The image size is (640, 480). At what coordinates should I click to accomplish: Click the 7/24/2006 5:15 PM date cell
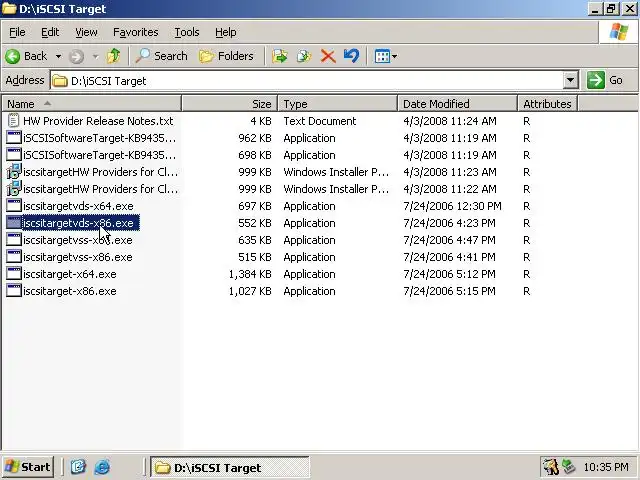[x=449, y=291]
